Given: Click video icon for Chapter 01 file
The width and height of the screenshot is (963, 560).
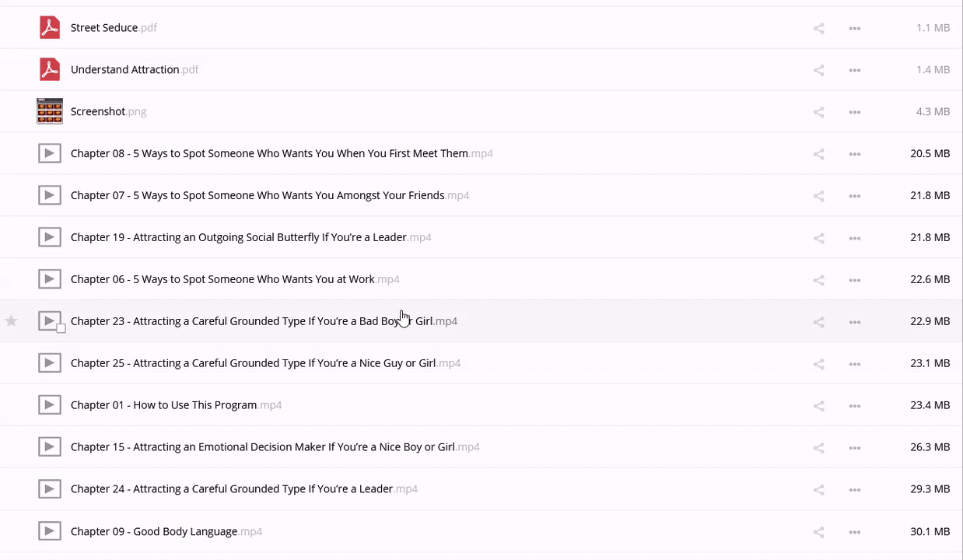Looking at the screenshot, I should click(x=50, y=405).
